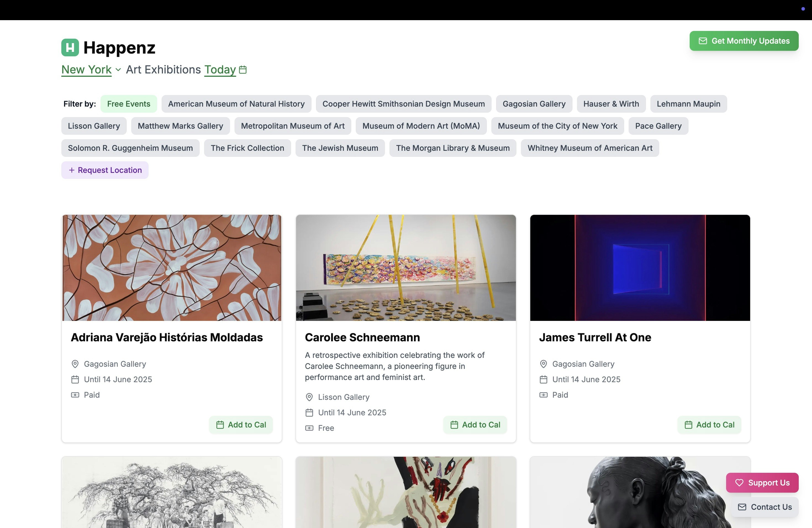Click Gagosian Gallery text on Adriana Varejão card
812x528 pixels.
click(x=115, y=364)
